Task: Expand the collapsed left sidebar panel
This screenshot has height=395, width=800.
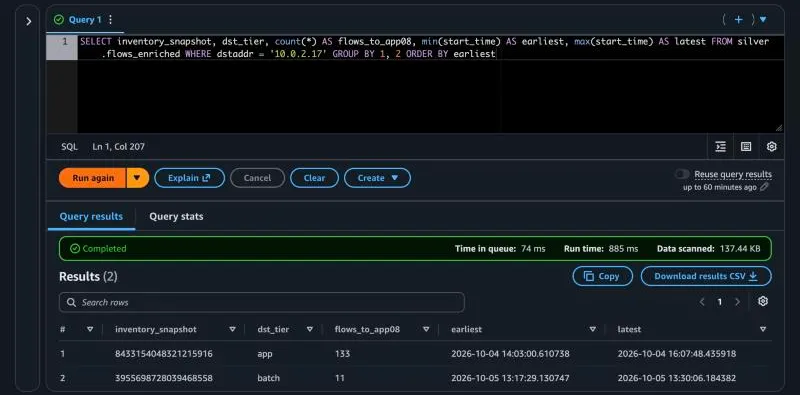Action: click(x=28, y=21)
